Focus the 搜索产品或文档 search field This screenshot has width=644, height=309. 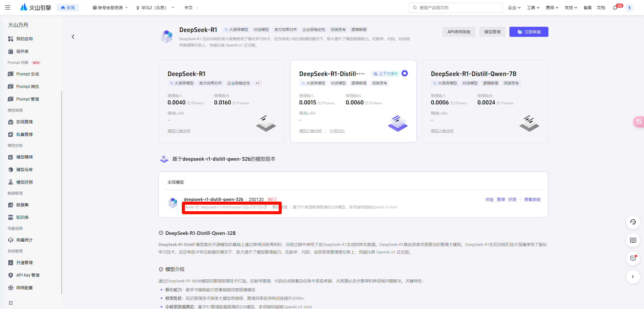coord(456,8)
